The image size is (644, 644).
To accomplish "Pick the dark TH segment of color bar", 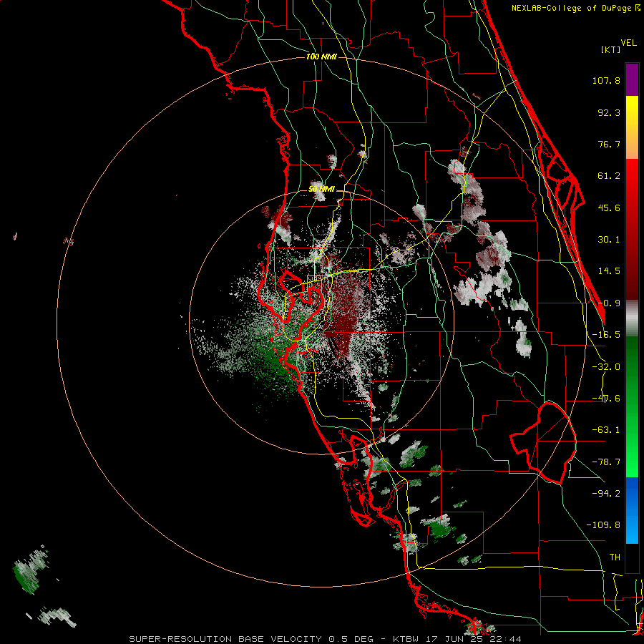I will click(632, 557).
